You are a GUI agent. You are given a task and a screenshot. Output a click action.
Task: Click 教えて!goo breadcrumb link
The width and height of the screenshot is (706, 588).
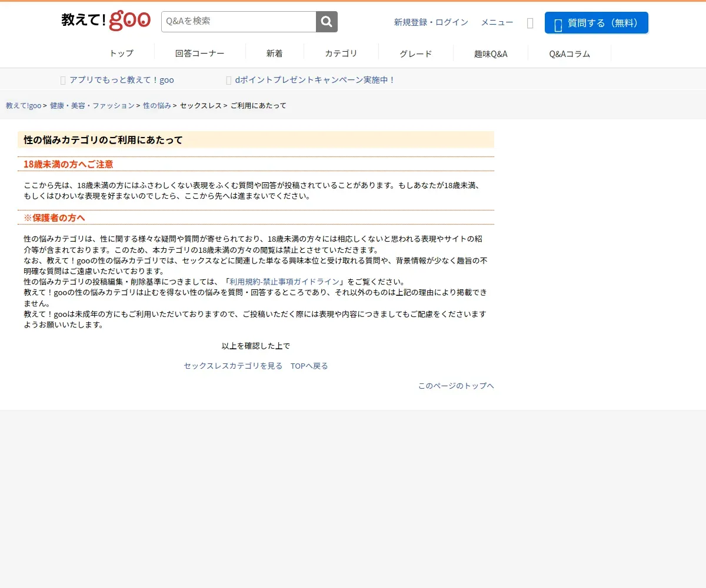(24, 106)
